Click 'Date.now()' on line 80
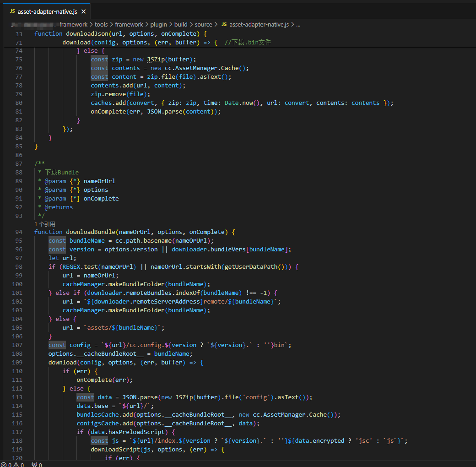The image size is (476, 467). (x=242, y=103)
